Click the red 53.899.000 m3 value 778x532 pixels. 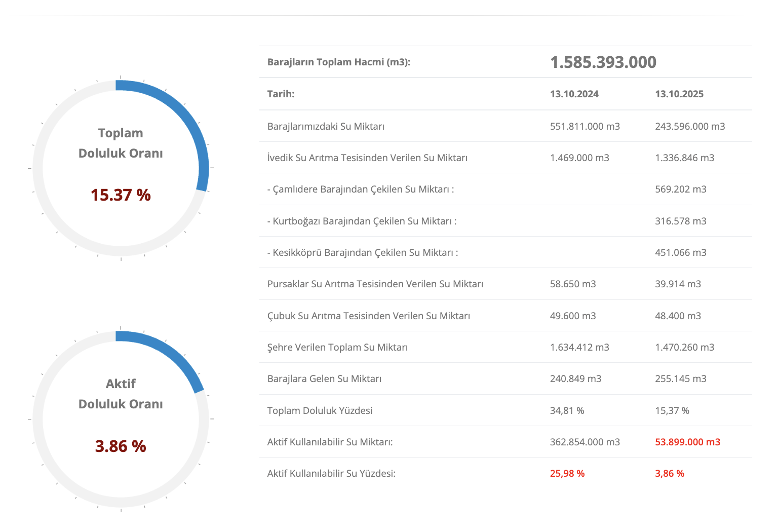687,442
